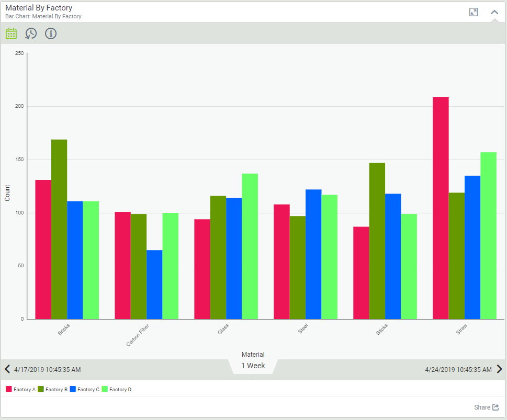The image size is (507, 420).
Task: Click the Steel Factory A red bar
Action: point(281,262)
